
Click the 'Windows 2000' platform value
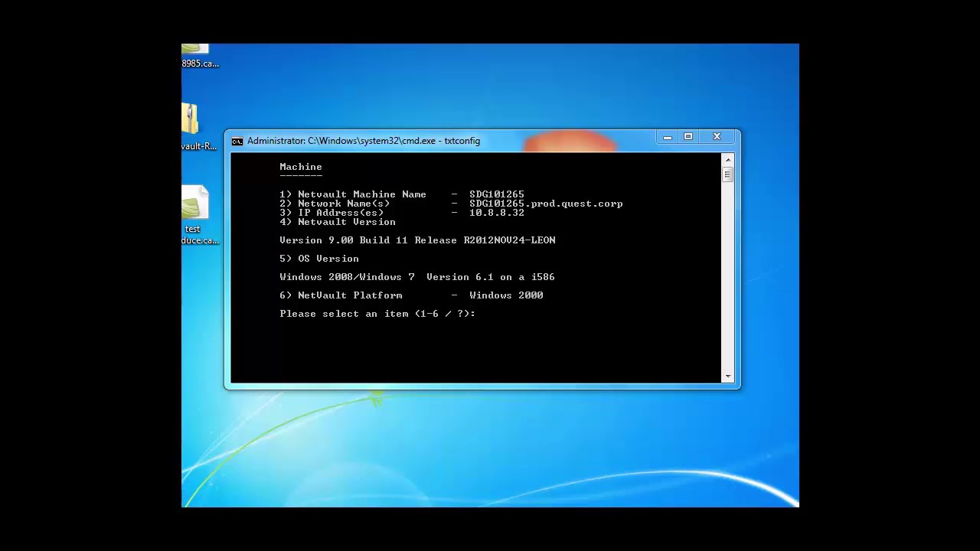506,295
